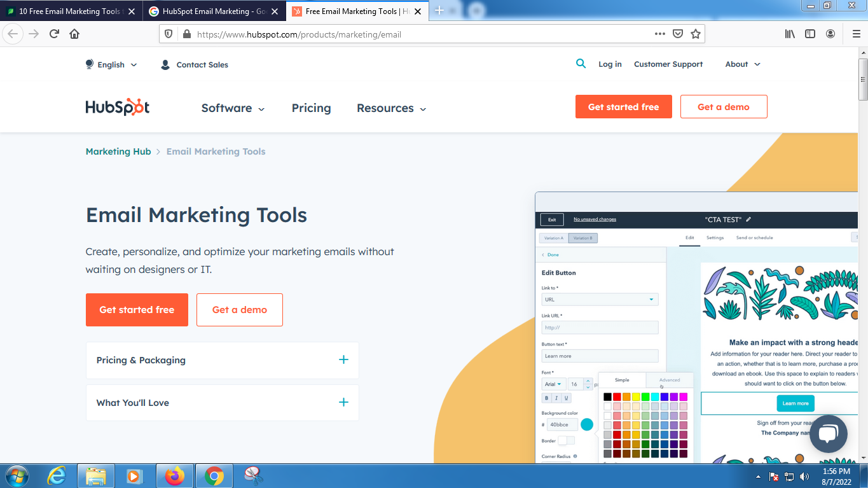Click Customer Support link
868x488 pixels.
click(668, 64)
